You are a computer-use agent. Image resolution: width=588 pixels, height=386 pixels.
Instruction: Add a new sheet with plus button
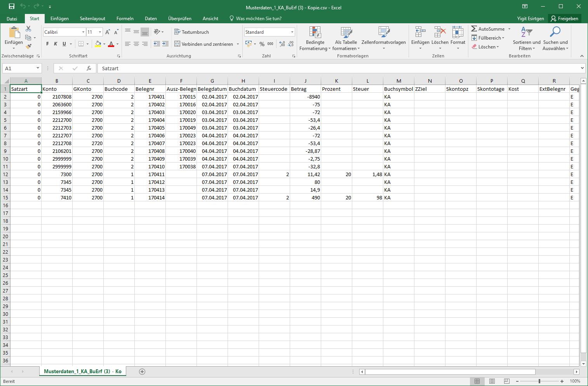142,372
